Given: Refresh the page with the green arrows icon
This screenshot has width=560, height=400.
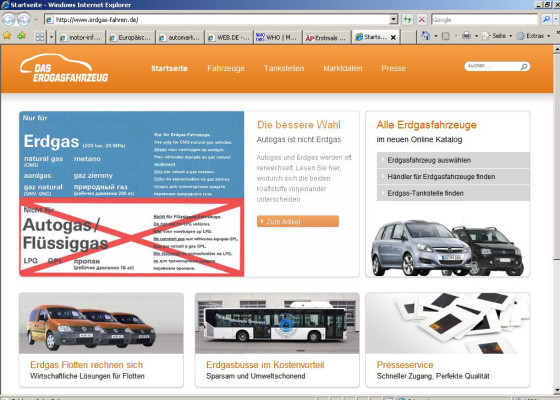Looking at the screenshot, I should [408, 20].
